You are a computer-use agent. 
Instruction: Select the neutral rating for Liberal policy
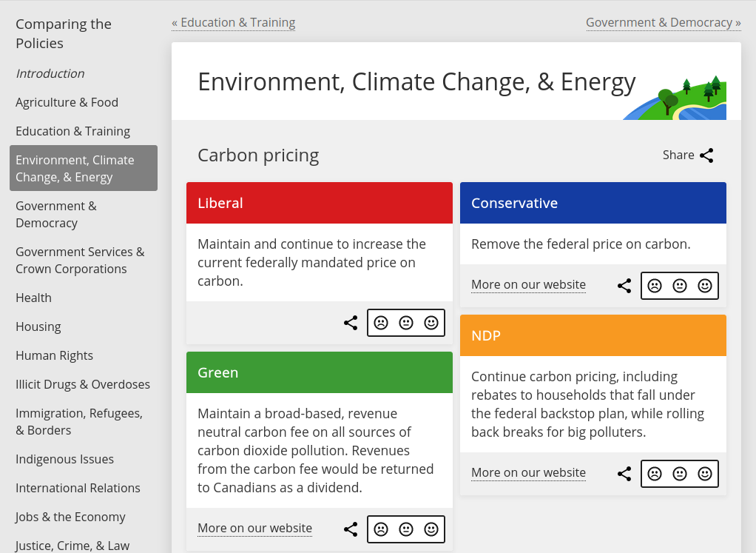click(406, 322)
